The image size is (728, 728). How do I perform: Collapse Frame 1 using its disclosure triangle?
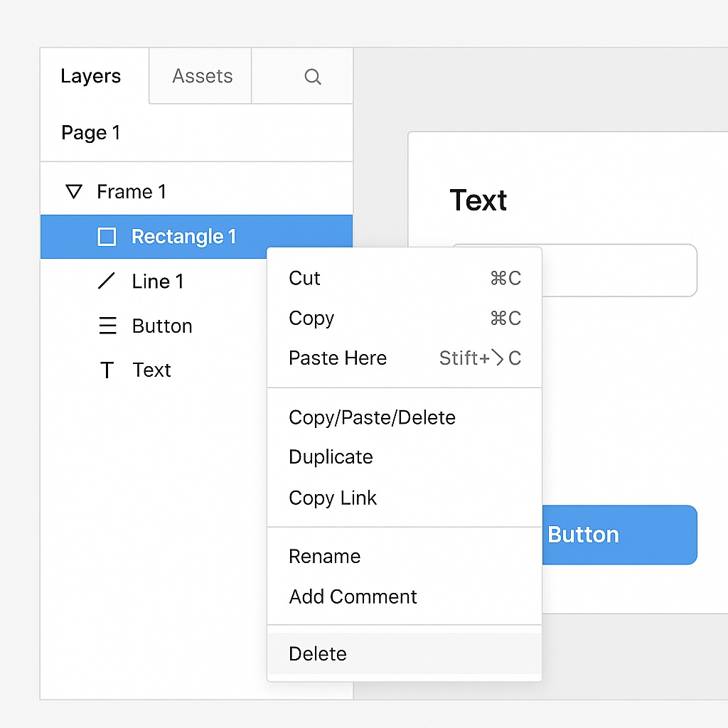[73, 191]
